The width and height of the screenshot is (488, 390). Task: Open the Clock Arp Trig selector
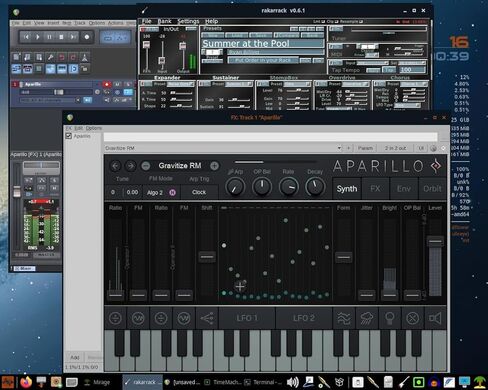coord(199,192)
